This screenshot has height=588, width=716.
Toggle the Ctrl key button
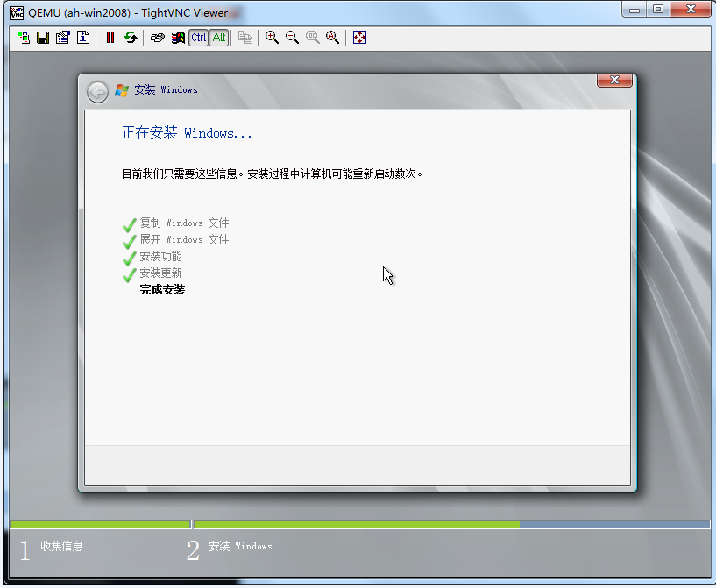click(x=199, y=38)
